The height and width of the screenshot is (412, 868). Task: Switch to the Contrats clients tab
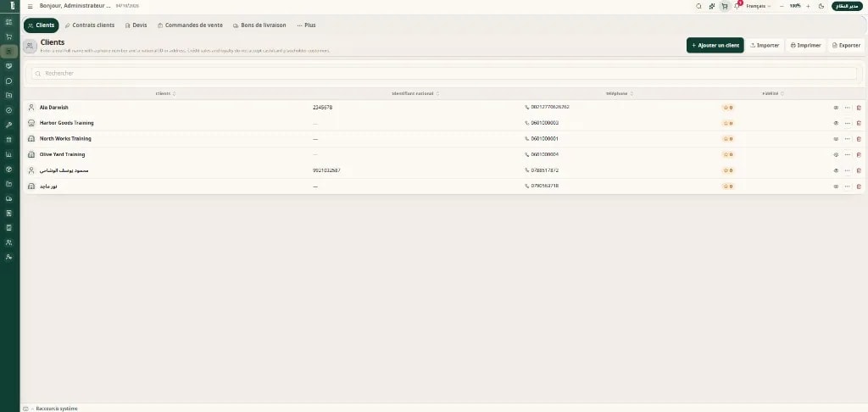[x=90, y=25]
